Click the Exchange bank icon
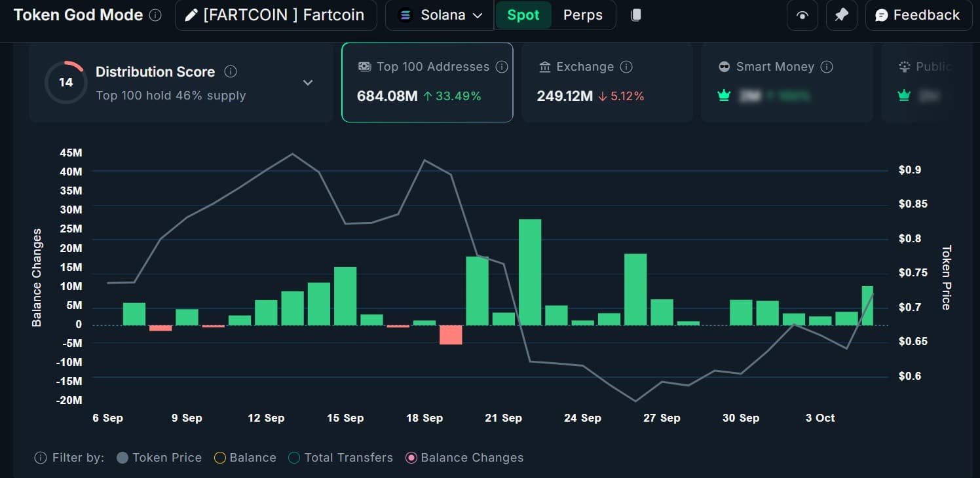The width and height of the screenshot is (980, 478). point(544,67)
